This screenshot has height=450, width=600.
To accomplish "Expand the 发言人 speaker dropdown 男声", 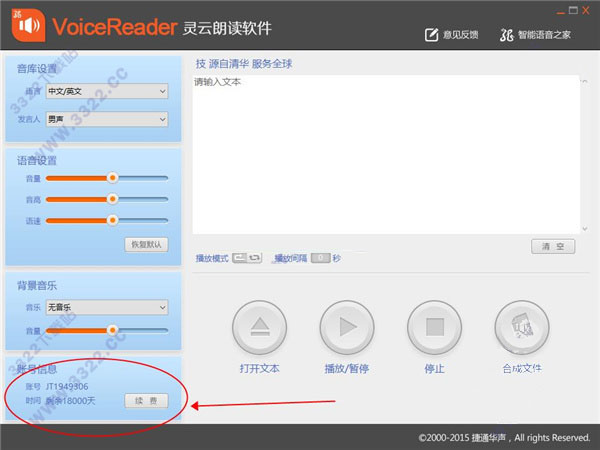I will [107, 119].
